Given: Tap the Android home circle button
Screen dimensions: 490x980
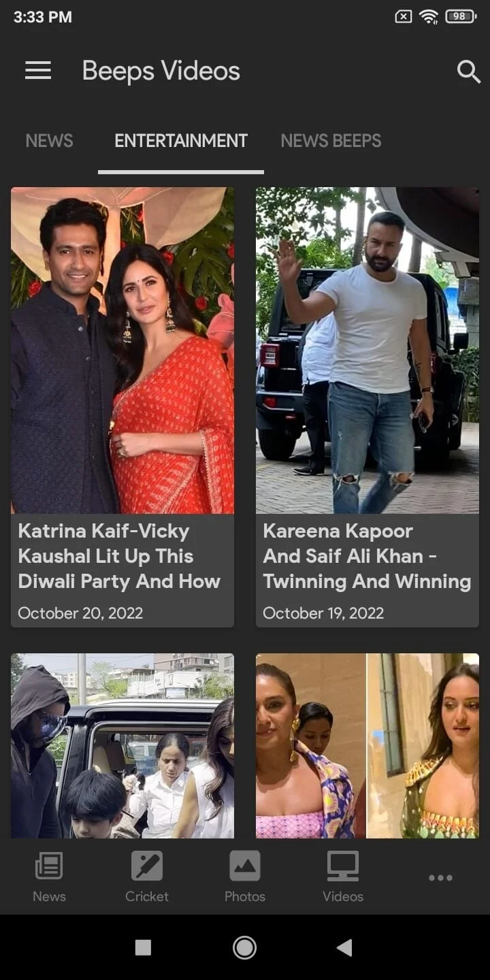Looking at the screenshot, I should 244,947.
